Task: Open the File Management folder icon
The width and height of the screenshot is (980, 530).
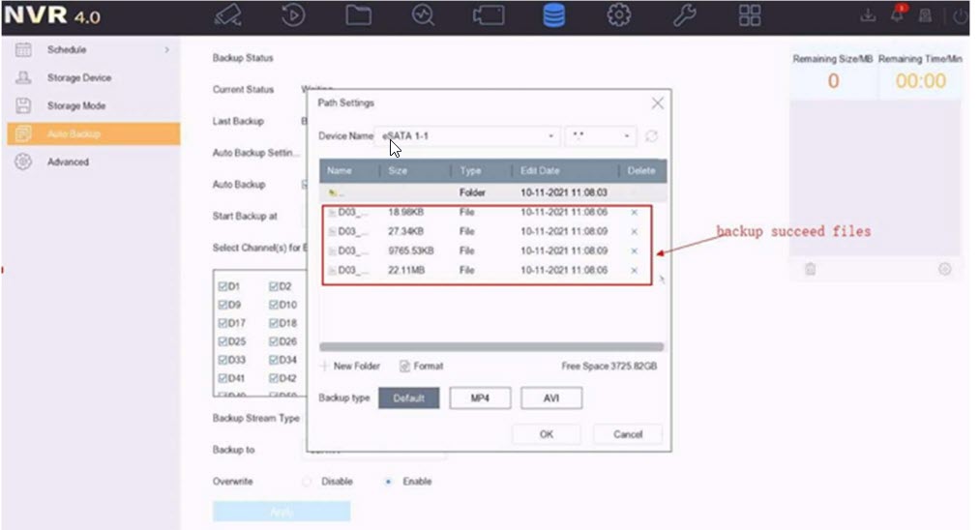Action: pyautogui.click(x=359, y=16)
